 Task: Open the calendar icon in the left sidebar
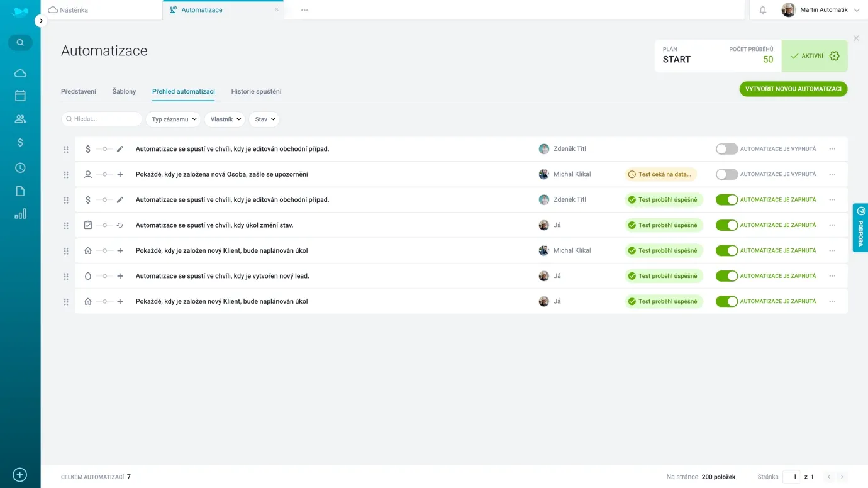pyautogui.click(x=20, y=96)
